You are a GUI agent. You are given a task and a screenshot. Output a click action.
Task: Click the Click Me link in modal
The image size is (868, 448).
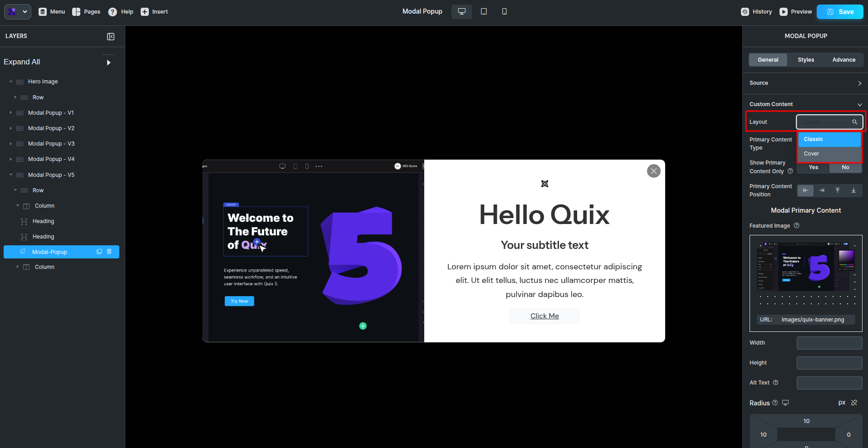[544, 316]
